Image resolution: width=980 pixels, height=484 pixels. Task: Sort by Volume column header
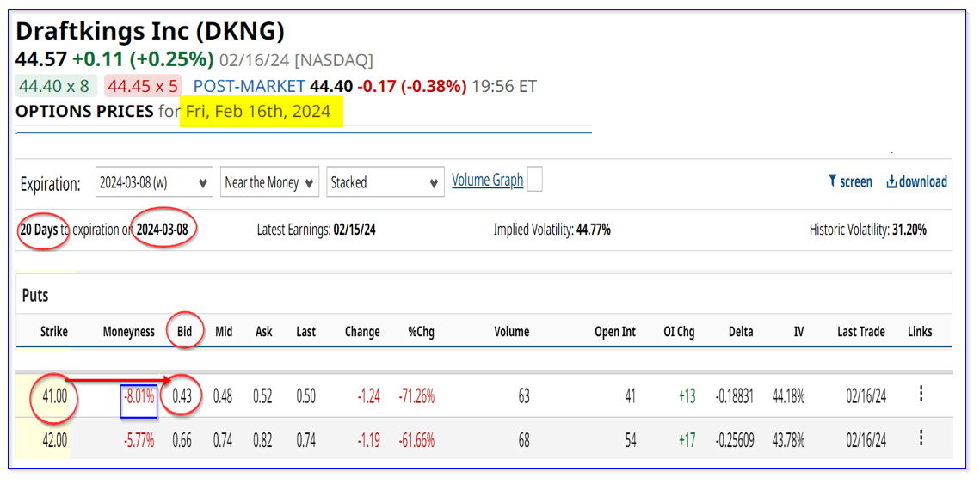(511, 332)
